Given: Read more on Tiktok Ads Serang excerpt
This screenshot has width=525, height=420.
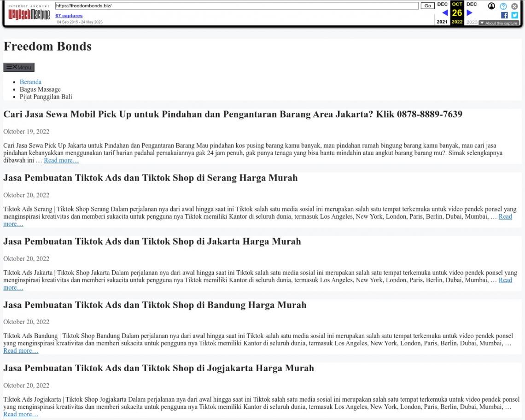Looking at the screenshot, I should pyautogui.click(x=505, y=216).
